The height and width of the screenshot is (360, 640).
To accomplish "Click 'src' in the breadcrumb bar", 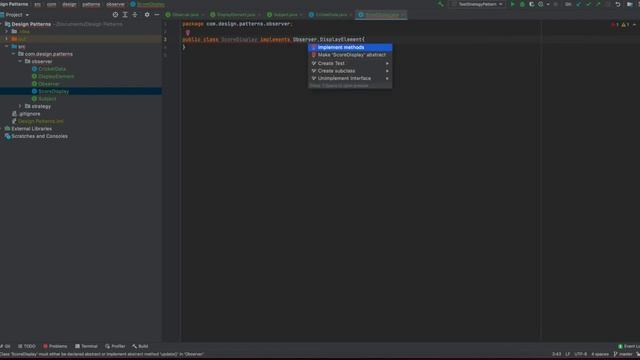I will click(37, 4).
